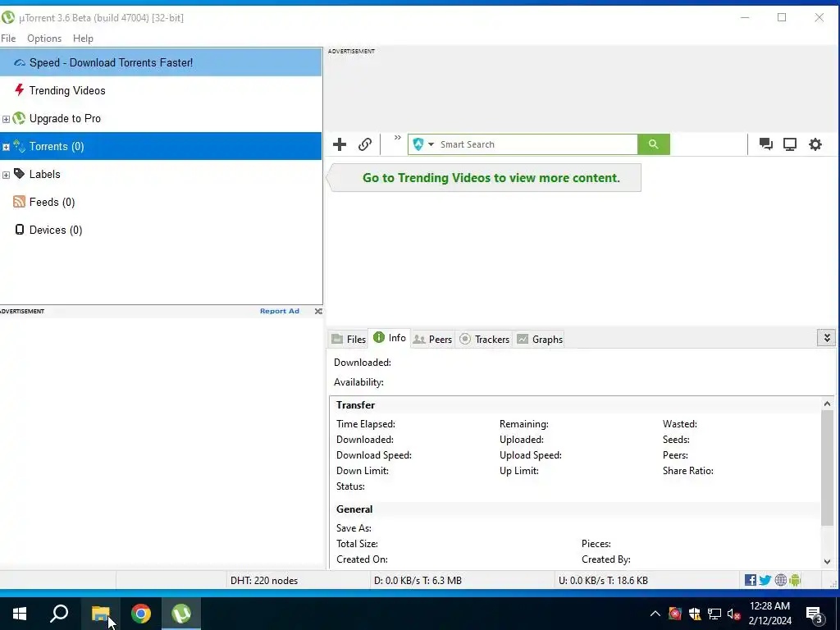
Task: Click the U: 0.0 KB/s upload status
Action: pos(603,580)
